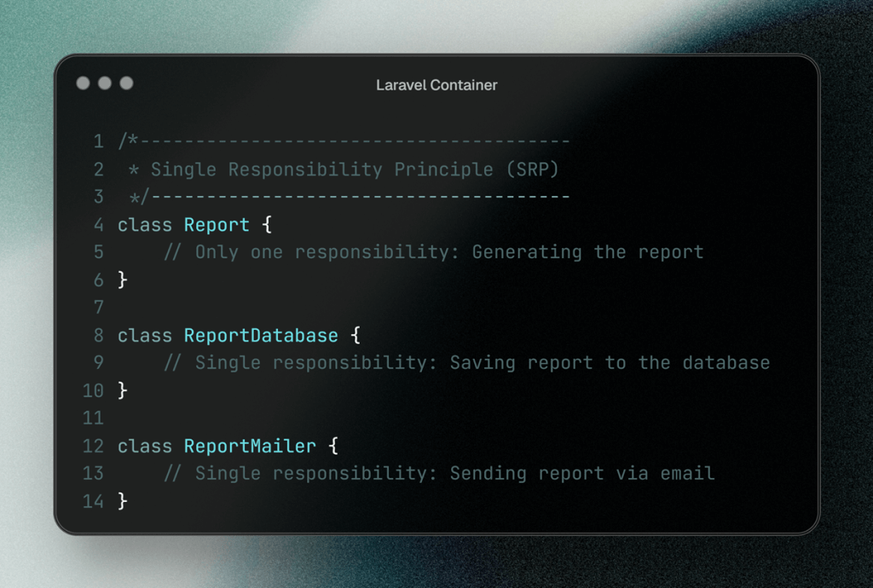Click line number 8
The height and width of the screenshot is (588, 873).
click(98, 335)
